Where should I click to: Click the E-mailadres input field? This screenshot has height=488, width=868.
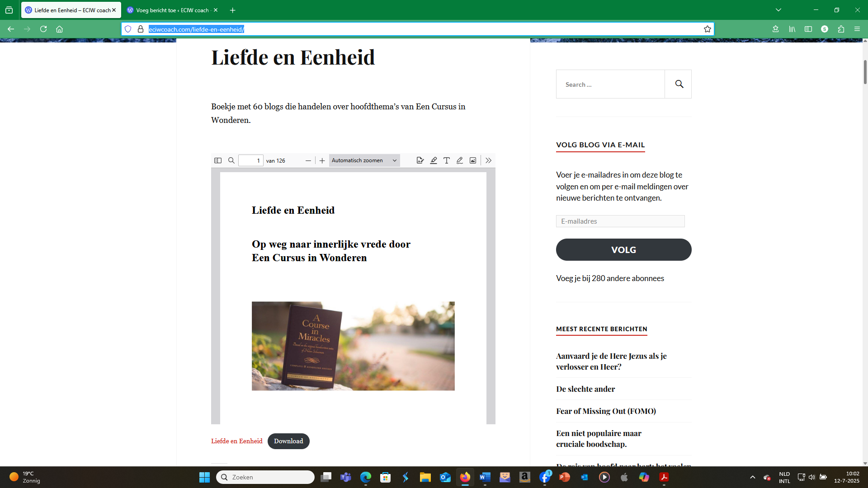coord(620,221)
